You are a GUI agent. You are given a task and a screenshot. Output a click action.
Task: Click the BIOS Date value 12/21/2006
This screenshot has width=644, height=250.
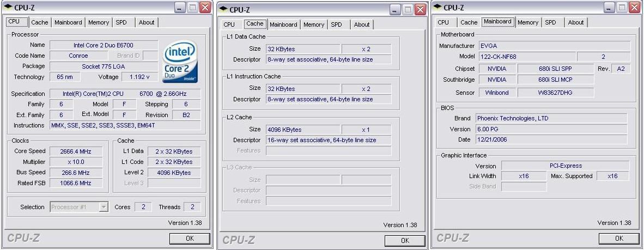pos(551,139)
